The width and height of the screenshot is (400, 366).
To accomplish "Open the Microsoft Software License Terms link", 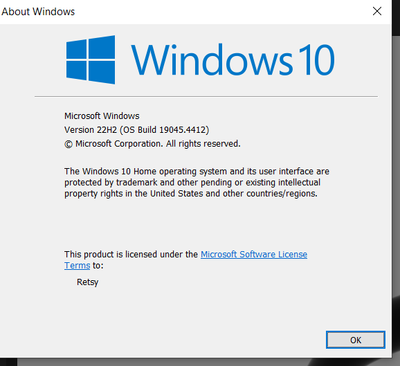I will pyautogui.click(x=254, y=254).
